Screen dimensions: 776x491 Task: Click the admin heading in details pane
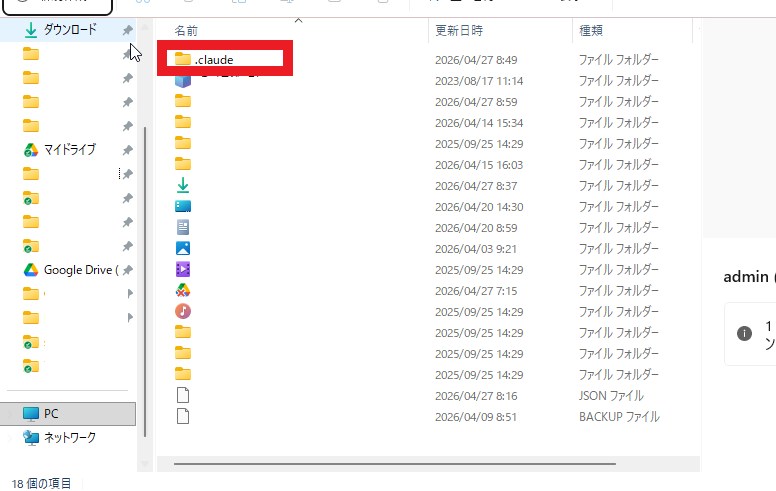click(x=746, y=277)
